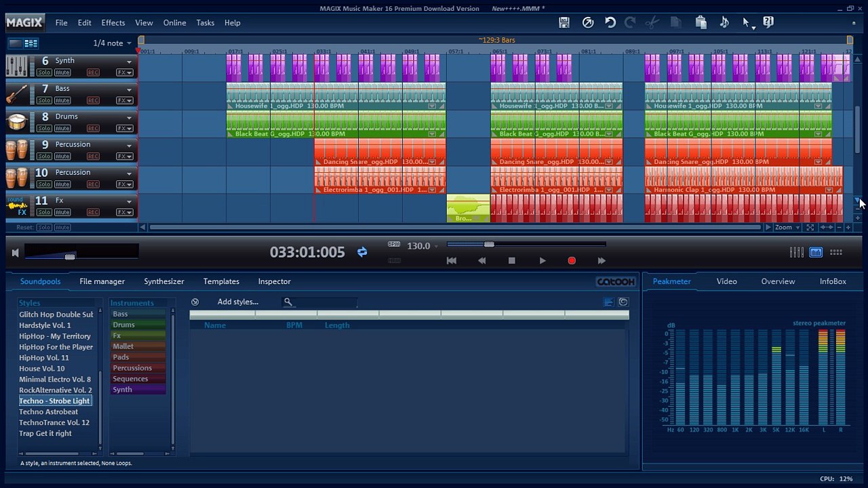Screen dimensions: 868x488
Task: Open the BPM 130.0 tempo dropdown
Action: click(x=422, y=246)
